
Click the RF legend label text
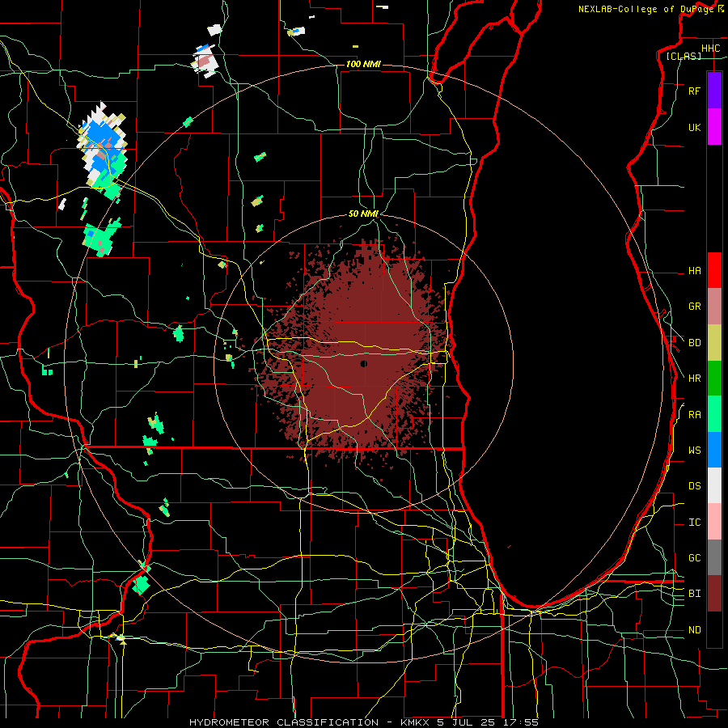(x=695, y=91)
